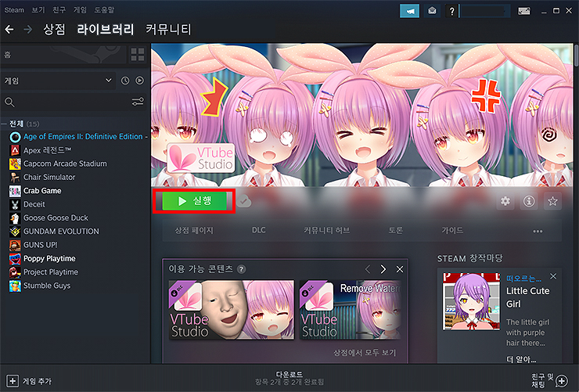Launch VTube Studio with 실행 button
This screenshot has height=392, width=579.
[x=194, y=201]
